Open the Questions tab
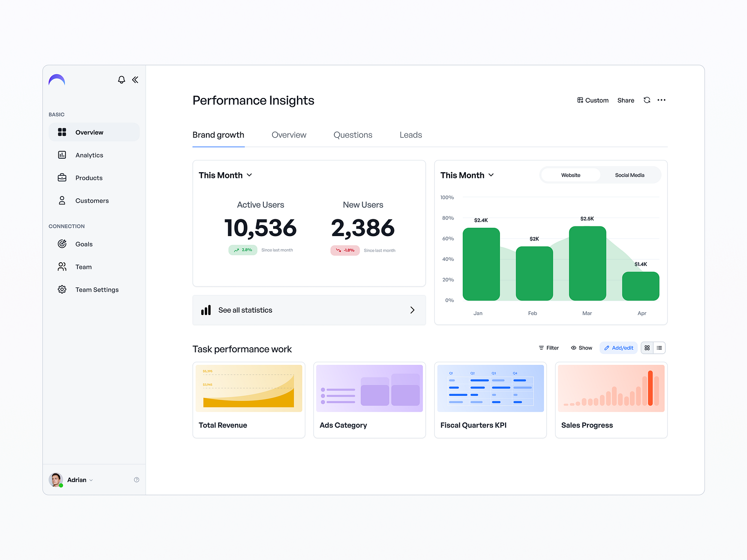The image size is (747, 560). click(x=352, y=135)
